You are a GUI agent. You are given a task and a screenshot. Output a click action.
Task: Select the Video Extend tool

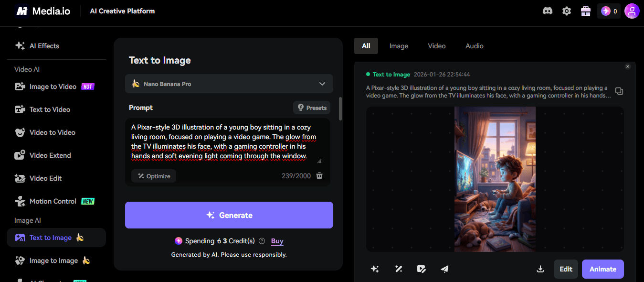50,155
